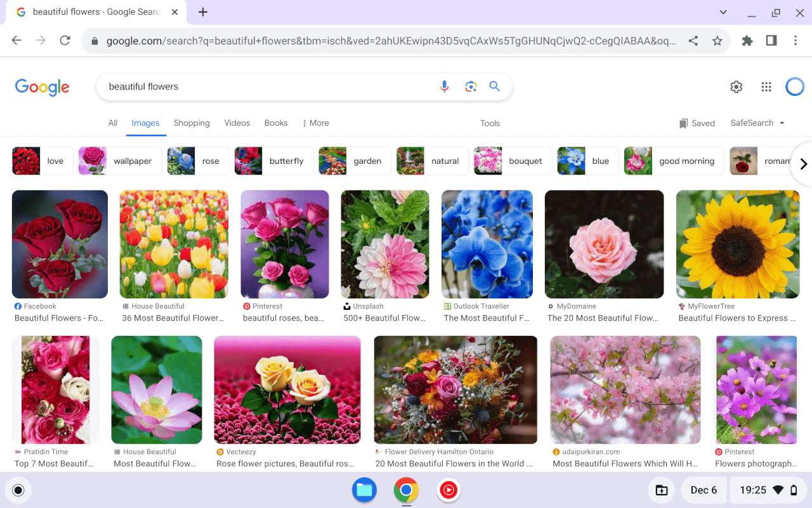Open the YouTube app from the shelf
This screenshot has width=812, height=508.
coord(449,490)
